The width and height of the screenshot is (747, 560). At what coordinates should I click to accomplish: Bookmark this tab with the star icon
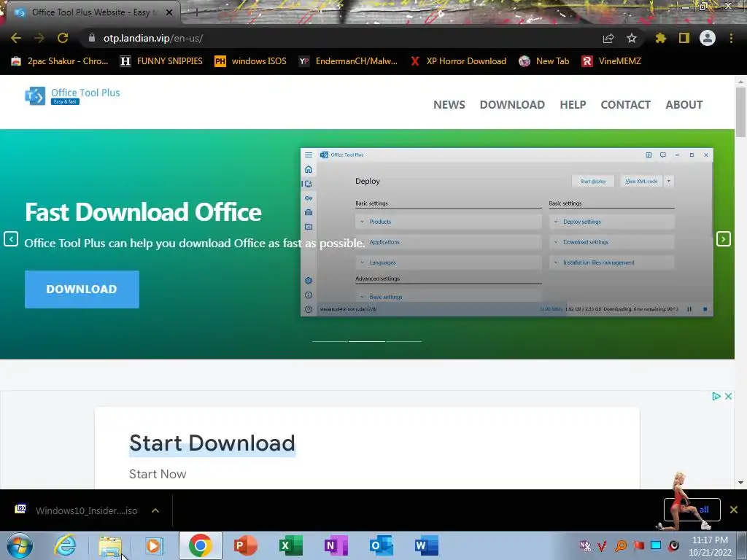tap(632, 38)
